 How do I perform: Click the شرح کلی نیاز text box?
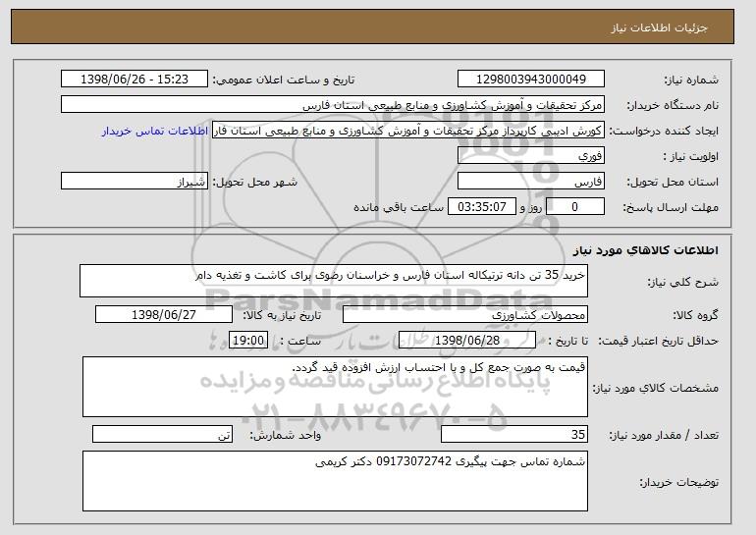[x=334, y=281]
